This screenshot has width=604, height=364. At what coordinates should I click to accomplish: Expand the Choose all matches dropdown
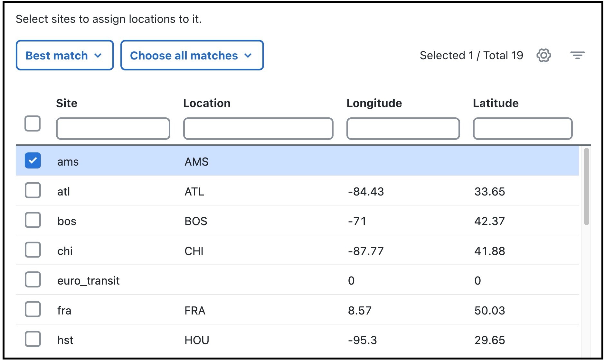pos(192,55)
